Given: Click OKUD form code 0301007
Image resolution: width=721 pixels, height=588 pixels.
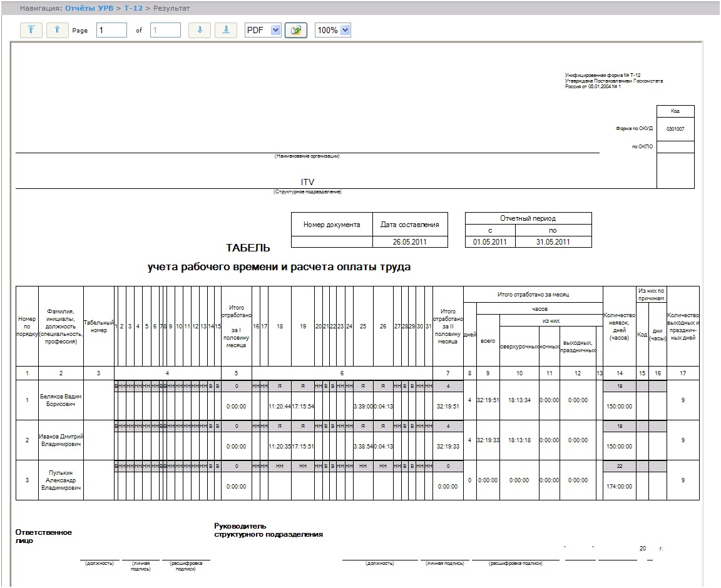Looking at the screenshot, I should click(675, 129).
